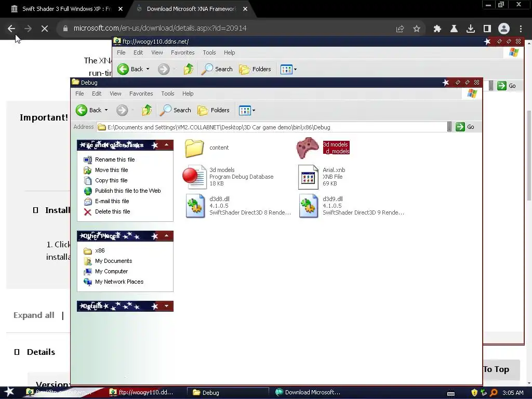Open the Favorites menu in Debug window

(x=141, y=94)
